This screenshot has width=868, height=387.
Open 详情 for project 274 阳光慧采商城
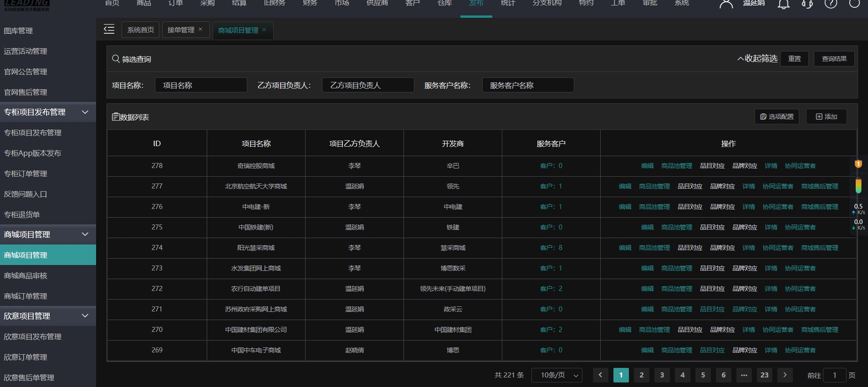[749, 248]
